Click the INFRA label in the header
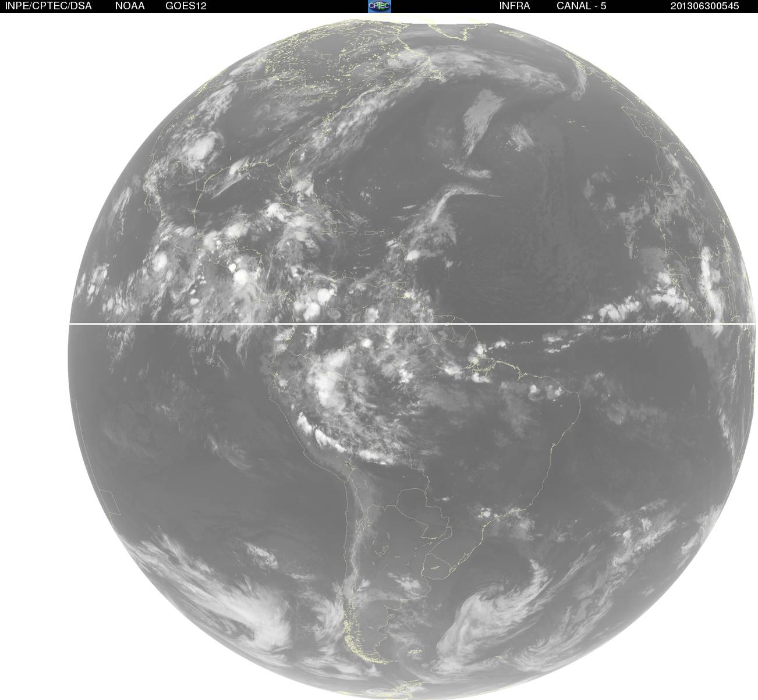Image resolution: width=758 pixels, height=700 pixels. pos(515,6)
